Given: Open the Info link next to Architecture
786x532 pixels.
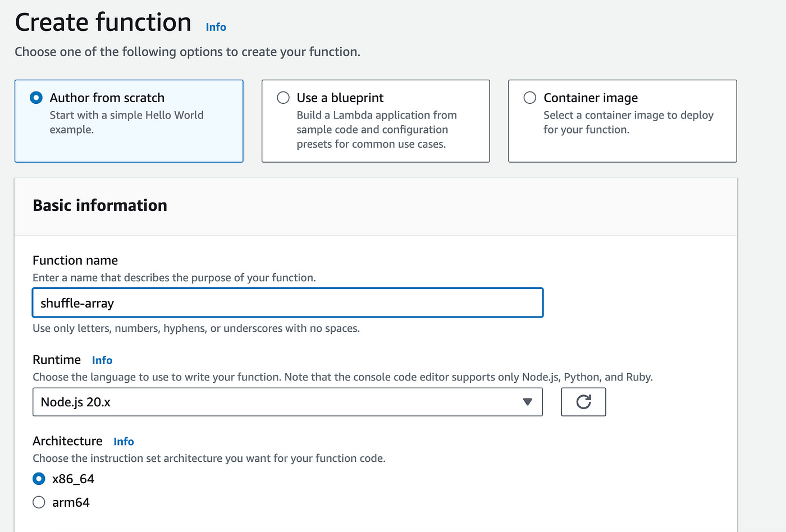Looking at the screenshot, I should coord(124,442).
